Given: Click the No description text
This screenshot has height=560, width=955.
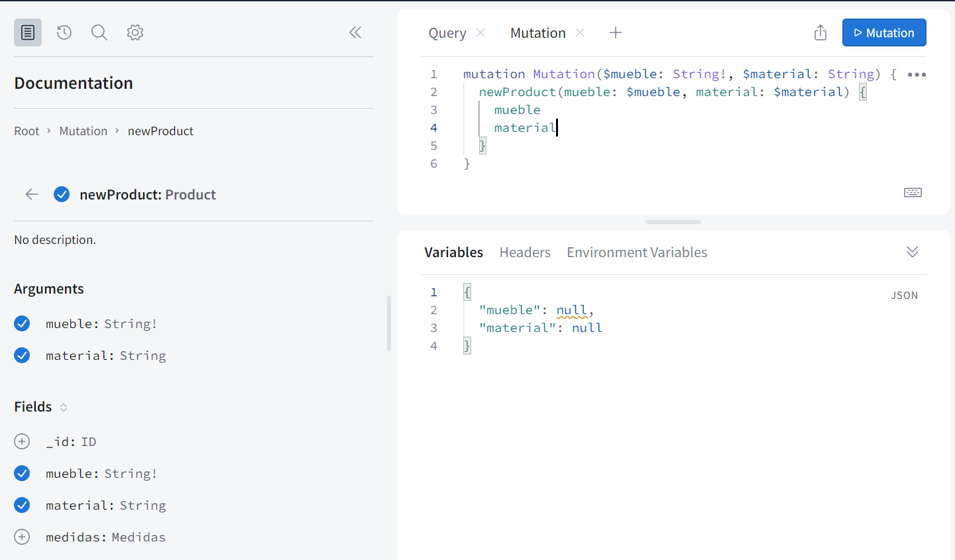Looking at the screenshot, I should coord(55,240).
